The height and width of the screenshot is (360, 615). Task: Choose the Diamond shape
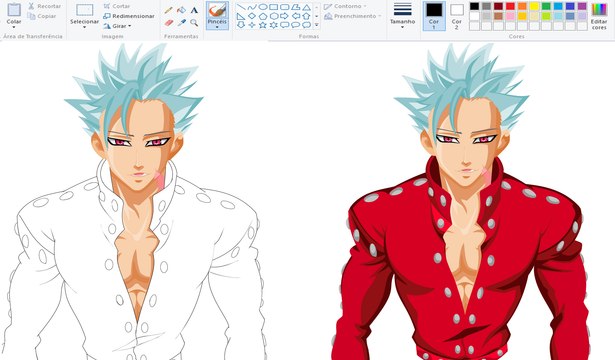coord(252,16)
